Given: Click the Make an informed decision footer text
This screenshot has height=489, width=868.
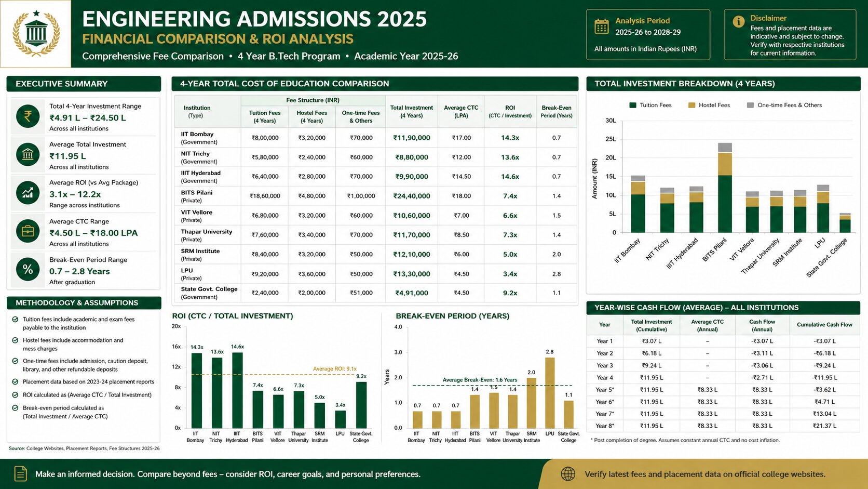Looking at the screenshot, I should tap(228, 474).
